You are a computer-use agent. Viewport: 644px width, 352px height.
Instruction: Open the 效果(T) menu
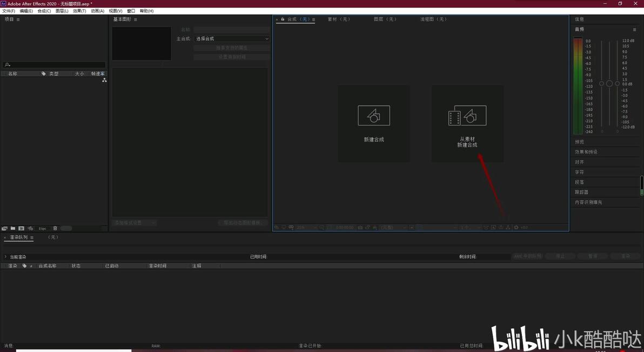coord(79,11)
